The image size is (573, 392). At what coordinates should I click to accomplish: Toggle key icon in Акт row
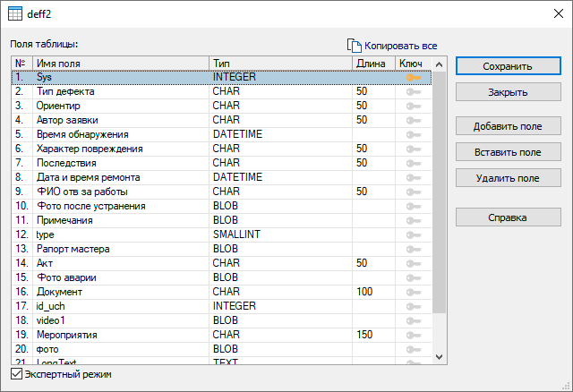[414, 264]
